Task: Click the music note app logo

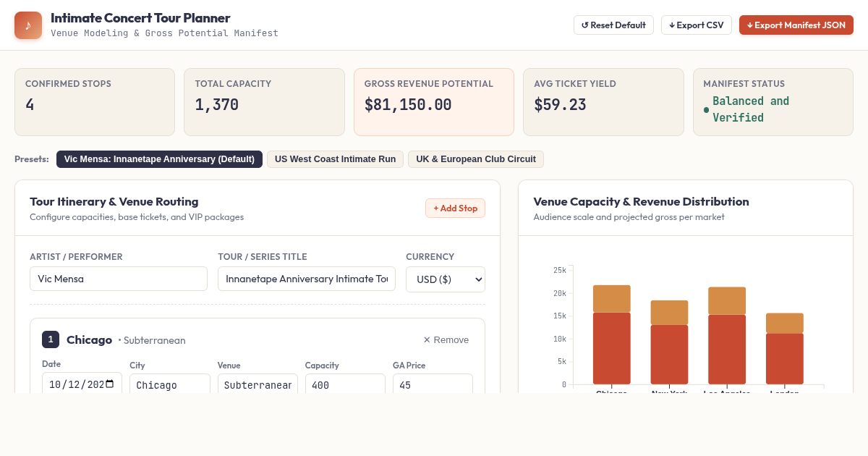Action: pyautogui.click(x=28, y=25)
